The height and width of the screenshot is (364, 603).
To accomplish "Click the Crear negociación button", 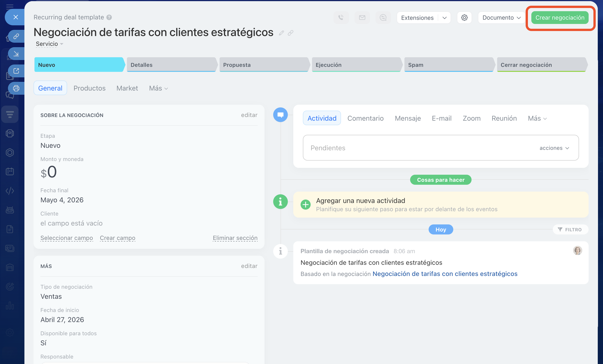I will pos(560,18).
